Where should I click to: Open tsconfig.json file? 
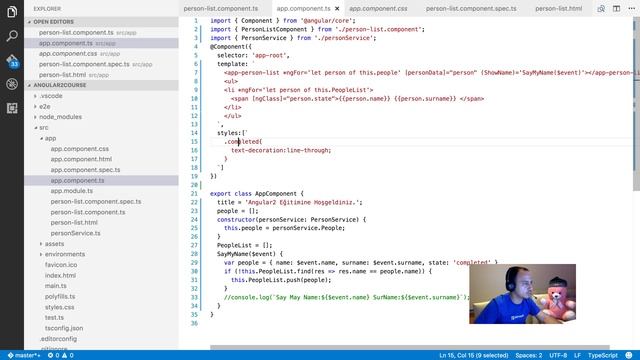tap(64, 328)
